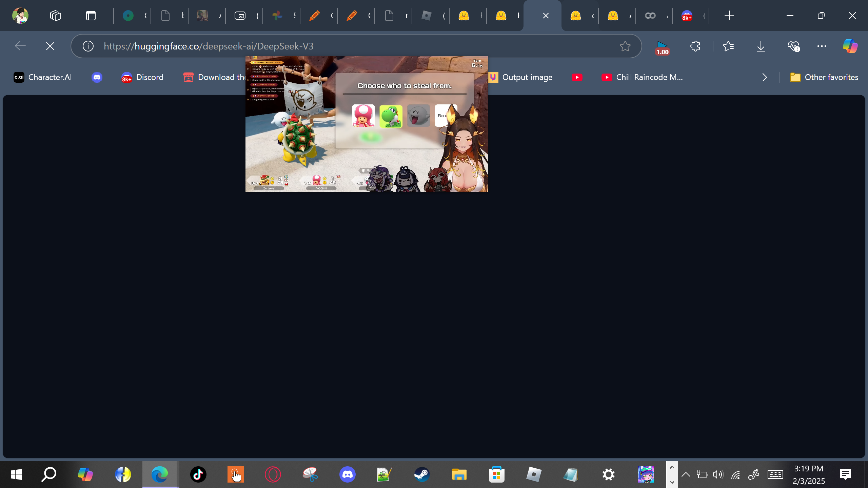The image size is (868, 488).
Task: Open the Output image bookmark
Action: tap(520, 77)
